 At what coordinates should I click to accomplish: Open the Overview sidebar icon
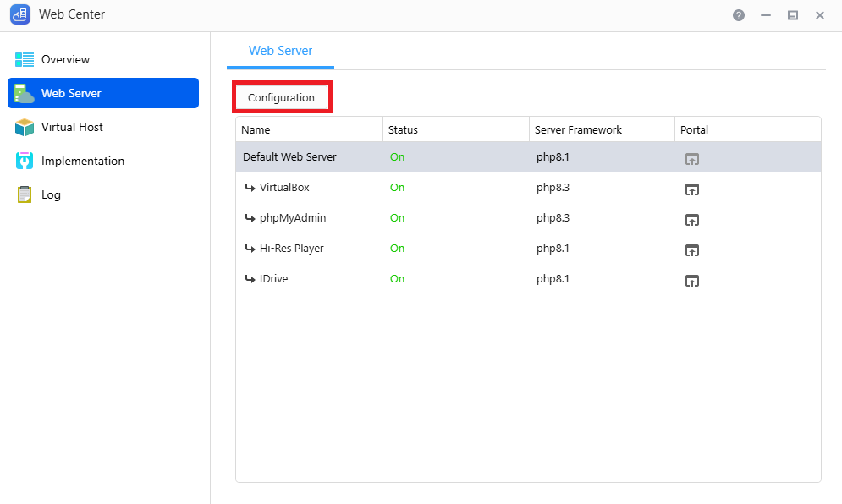pyautogui.click(x=25, y=59)
